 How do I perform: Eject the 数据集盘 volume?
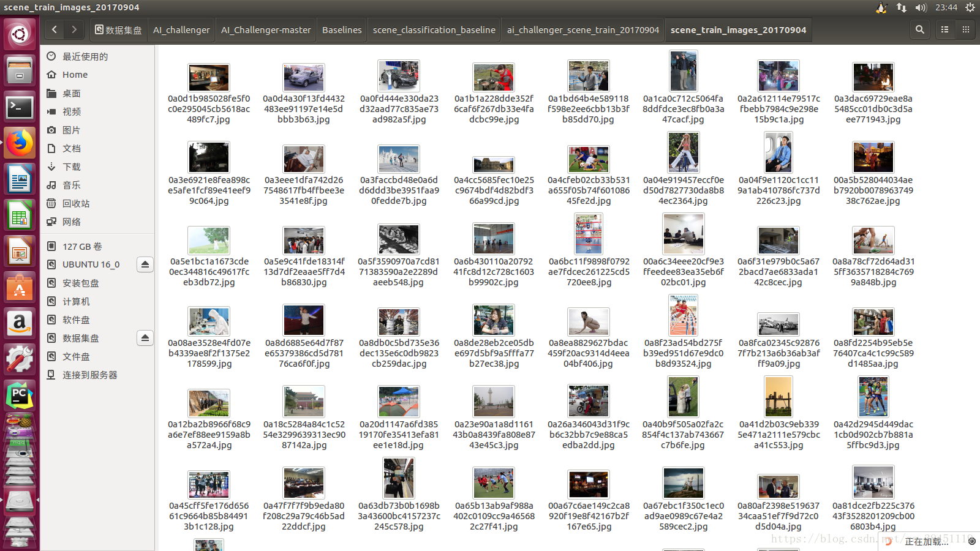tap(145, 338)
